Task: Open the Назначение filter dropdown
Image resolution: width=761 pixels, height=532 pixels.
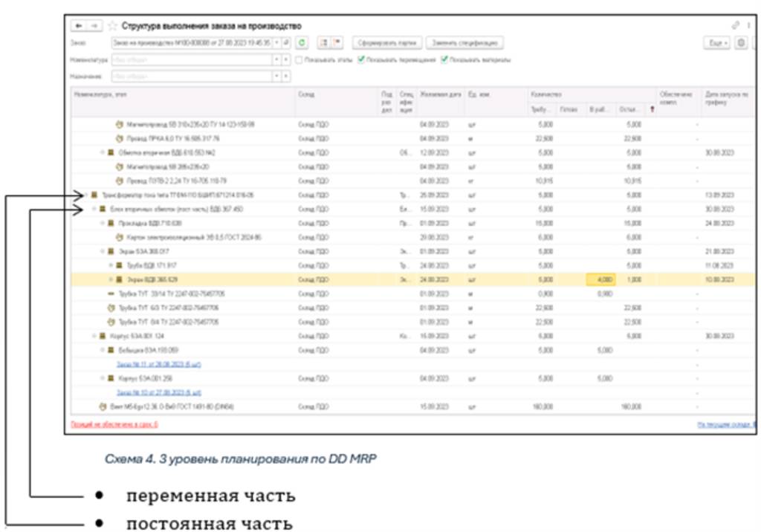Action: [277, 76]
